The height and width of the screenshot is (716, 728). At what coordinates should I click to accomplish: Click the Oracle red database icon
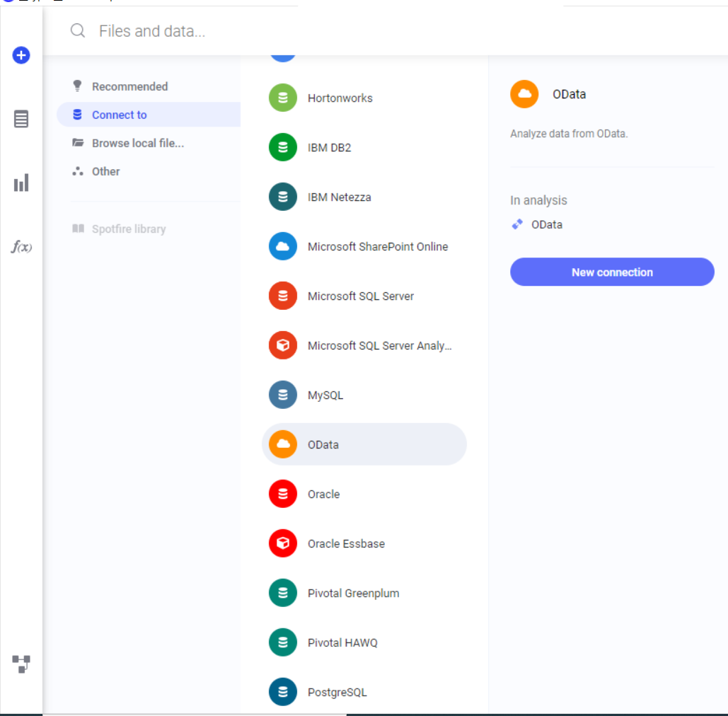(x=283, y=494)
